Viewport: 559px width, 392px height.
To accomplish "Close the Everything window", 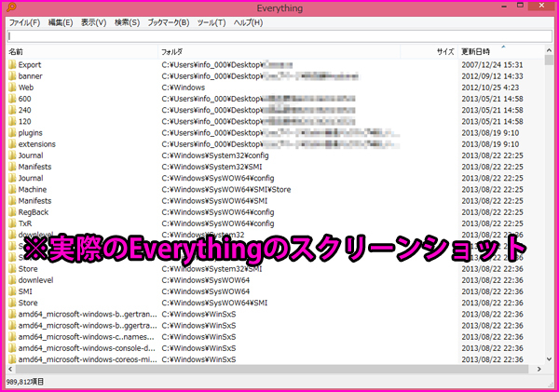I will [541, 6].
